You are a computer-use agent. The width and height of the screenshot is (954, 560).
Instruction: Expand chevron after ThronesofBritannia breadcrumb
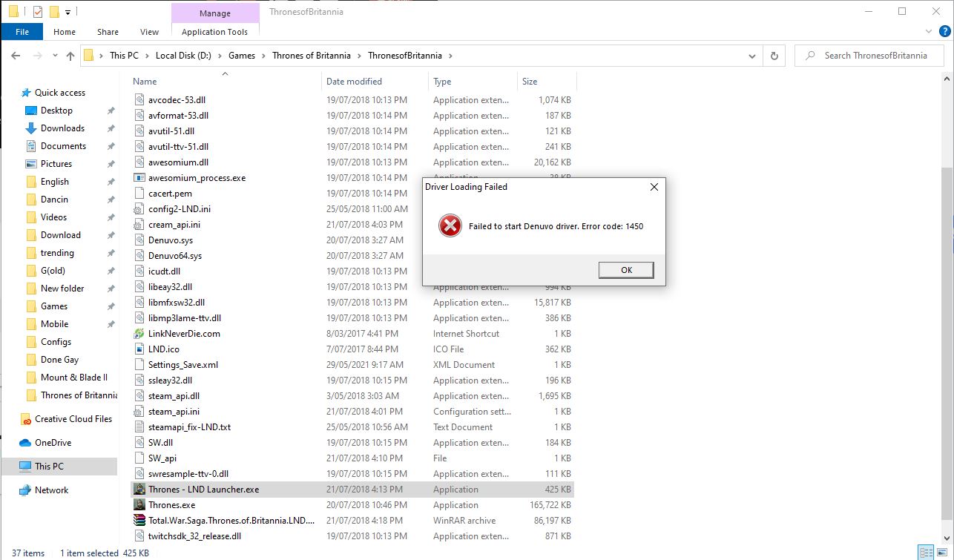point(450,56)
